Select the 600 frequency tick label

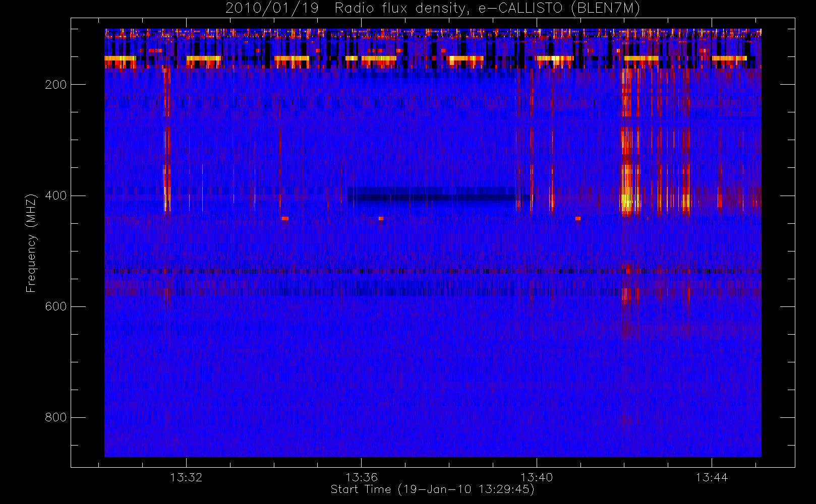coord(56,306)
